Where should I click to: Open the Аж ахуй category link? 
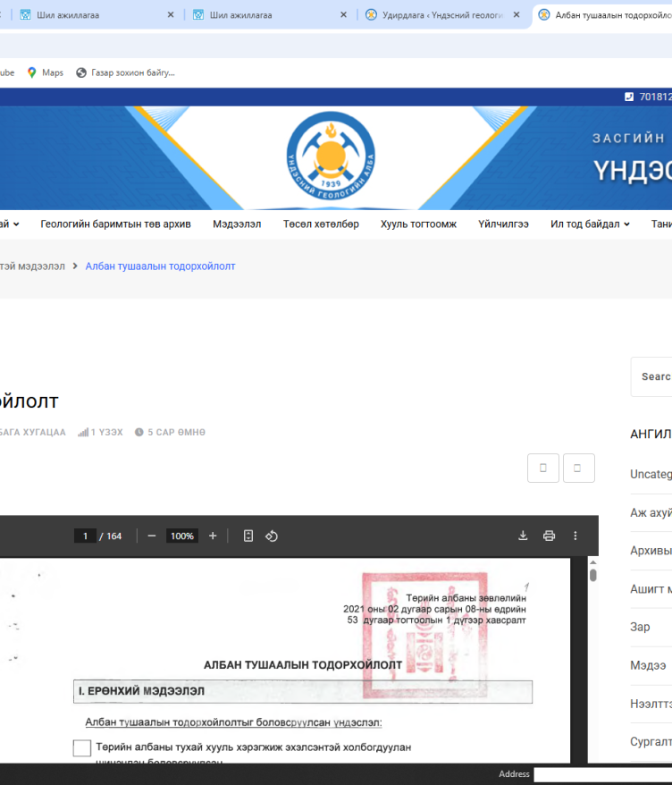pyautogui.click(x=651, y=512)
